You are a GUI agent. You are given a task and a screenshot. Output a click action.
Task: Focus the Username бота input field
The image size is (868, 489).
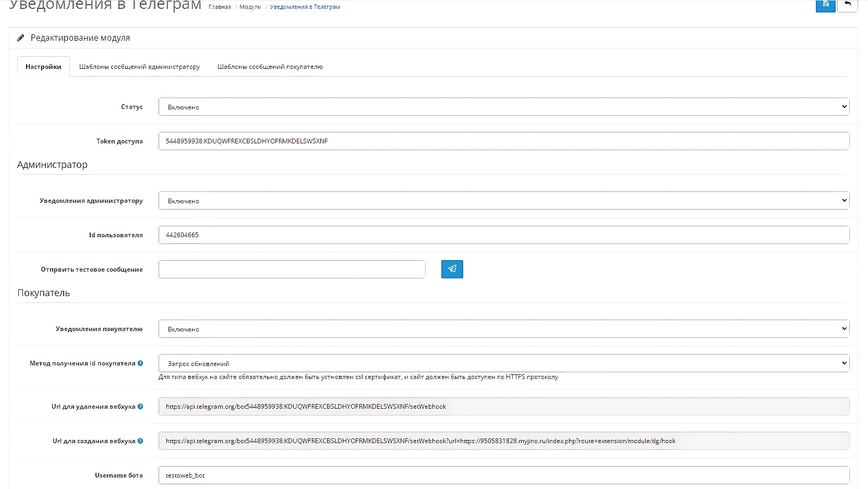click(504, 475)
